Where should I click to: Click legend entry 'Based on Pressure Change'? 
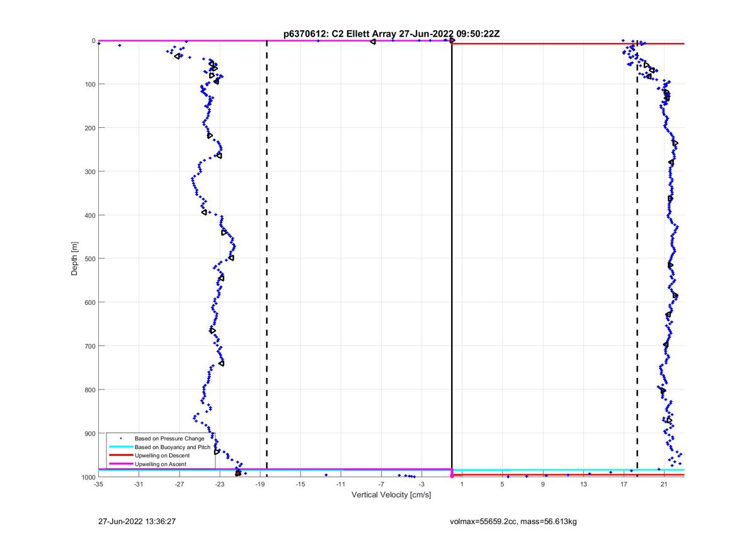(169, 438)
